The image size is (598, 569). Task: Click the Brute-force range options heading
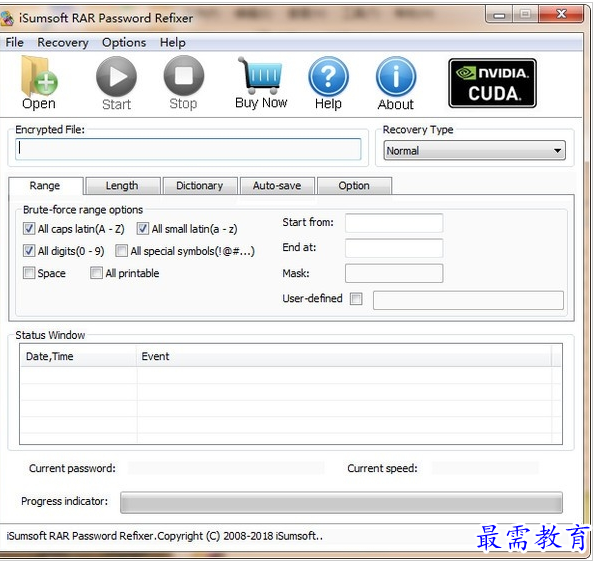pos(83,210)
